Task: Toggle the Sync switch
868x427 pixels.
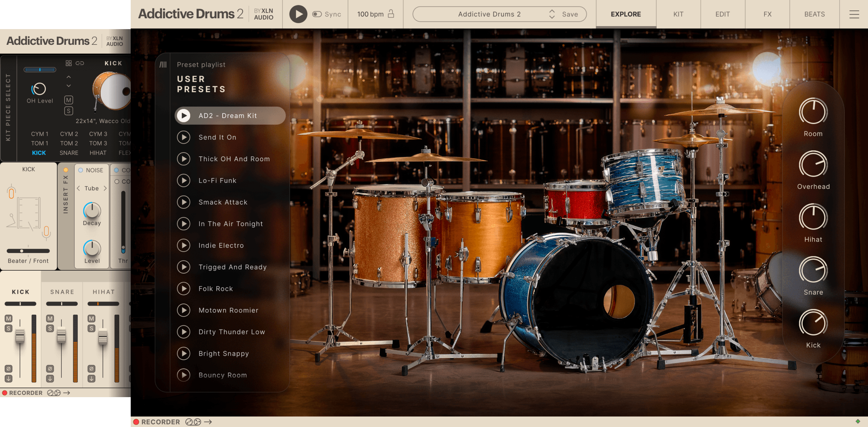Action: (x=317, y=14)
